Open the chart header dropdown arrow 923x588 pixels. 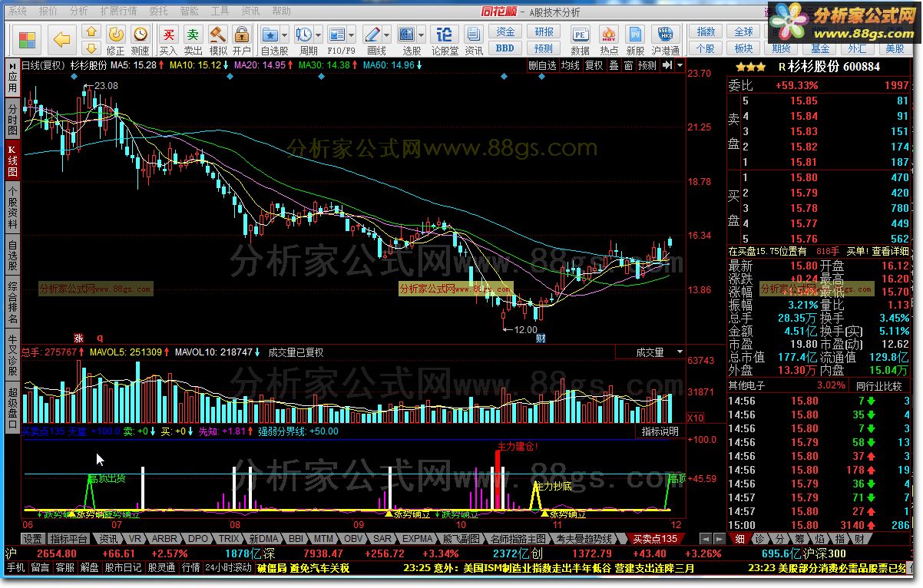tap(680, 65)
